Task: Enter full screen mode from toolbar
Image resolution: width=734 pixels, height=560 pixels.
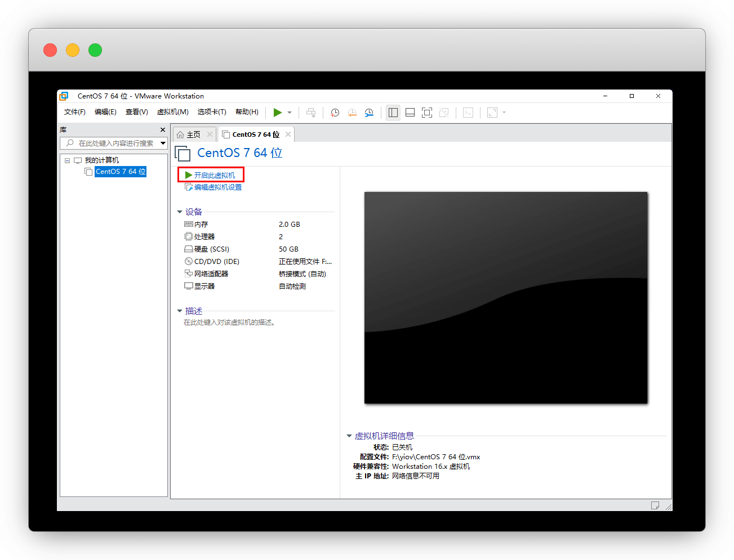Action: pos(427,113)
